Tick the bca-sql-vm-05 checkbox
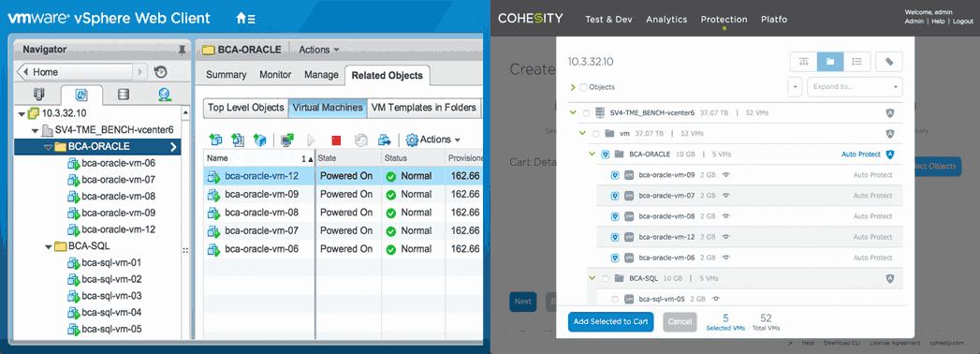This screenshot has width=980, height=354. click(615, 299)
